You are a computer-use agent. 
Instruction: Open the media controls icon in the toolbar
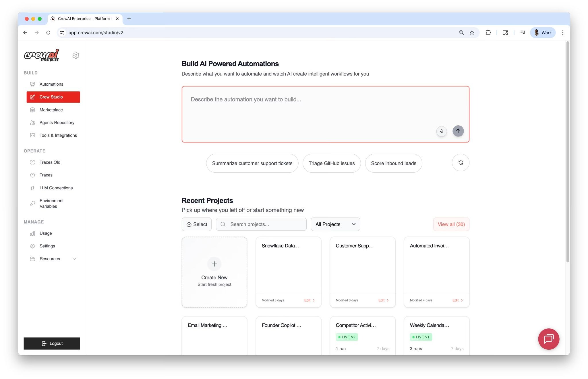coord(523,32)
